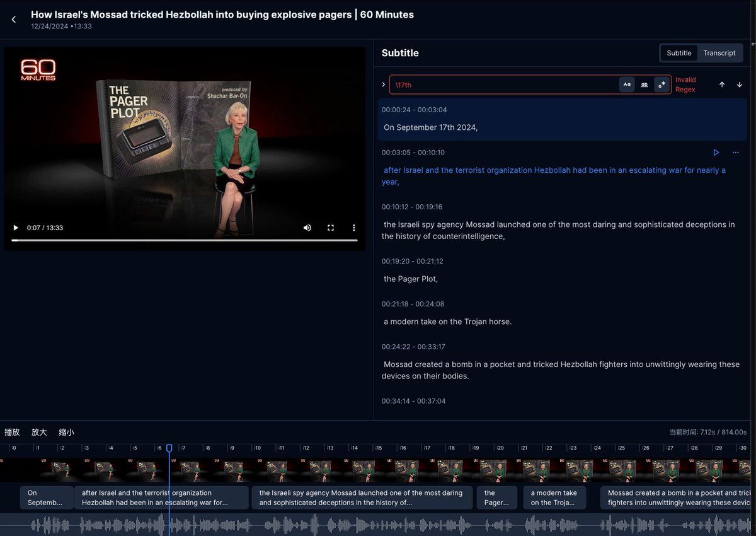Click the video frame showing The Pager Plot

coord(185,149)
